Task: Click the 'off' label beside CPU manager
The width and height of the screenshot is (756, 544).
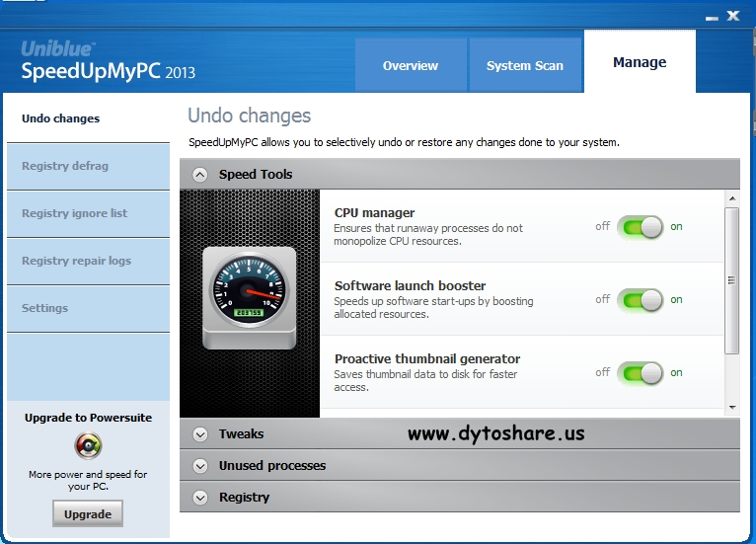Action: click(x=602, y=226)
